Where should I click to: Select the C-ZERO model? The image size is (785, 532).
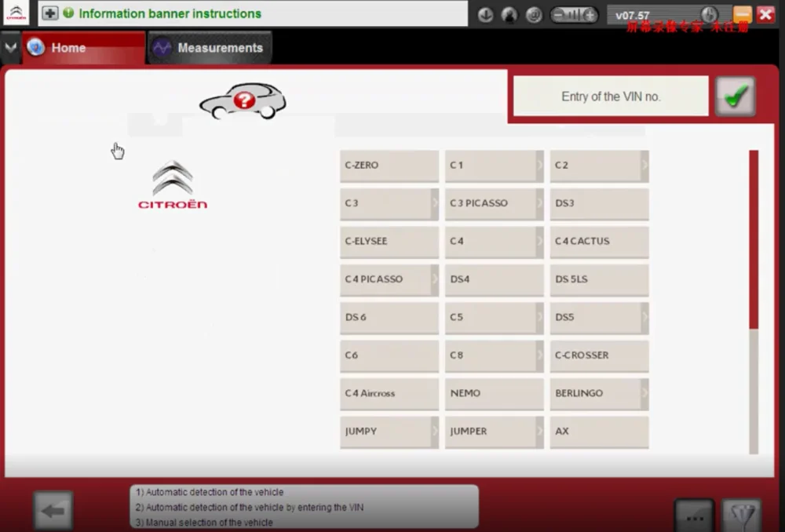point(389,166)
